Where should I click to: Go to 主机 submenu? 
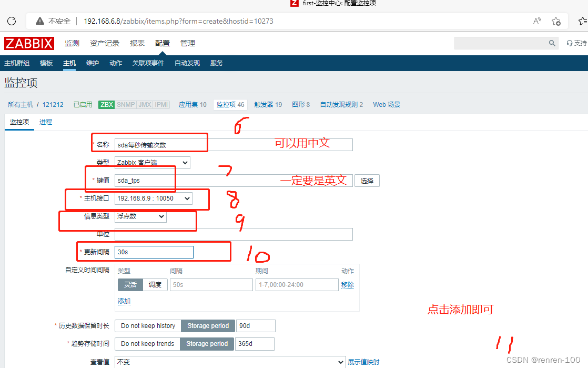click(x=69, y=63)
